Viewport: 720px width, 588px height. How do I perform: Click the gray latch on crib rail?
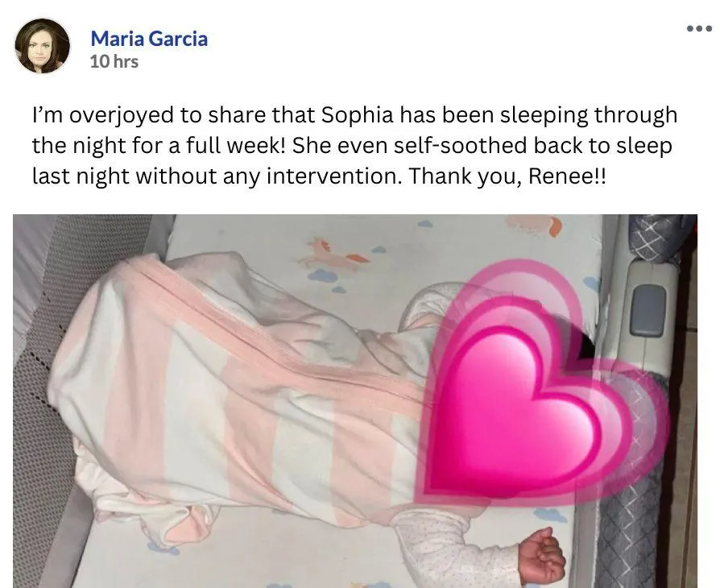pyautogui.click(x=648, y=310)
